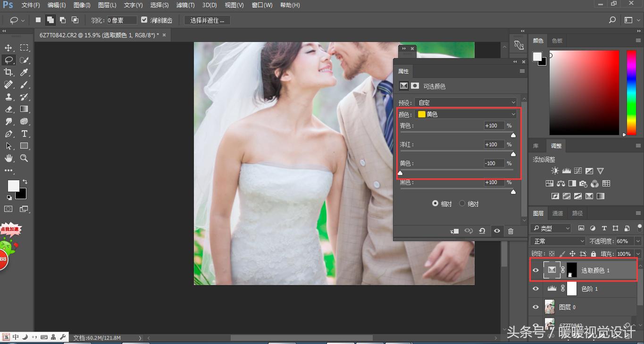Hide the 色阶 1 layer

coord(535,289)
